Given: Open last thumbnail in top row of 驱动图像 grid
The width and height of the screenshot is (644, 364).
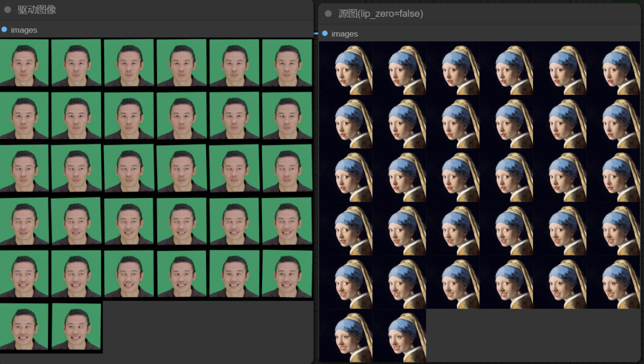Looking at the screenshot, I should [287, 62].
